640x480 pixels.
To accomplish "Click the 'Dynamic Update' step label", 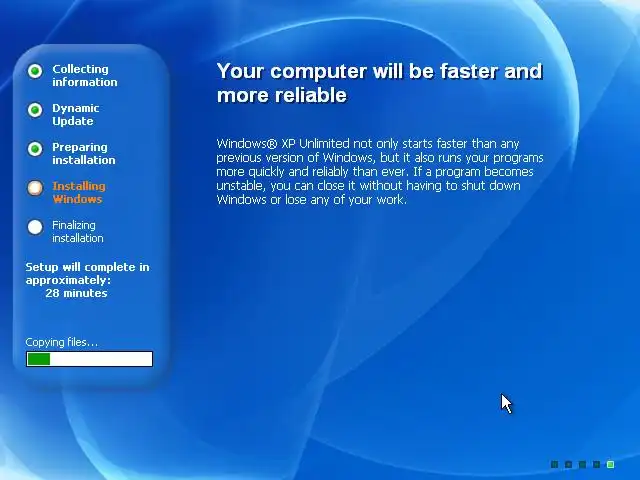I will click(76, 114).
